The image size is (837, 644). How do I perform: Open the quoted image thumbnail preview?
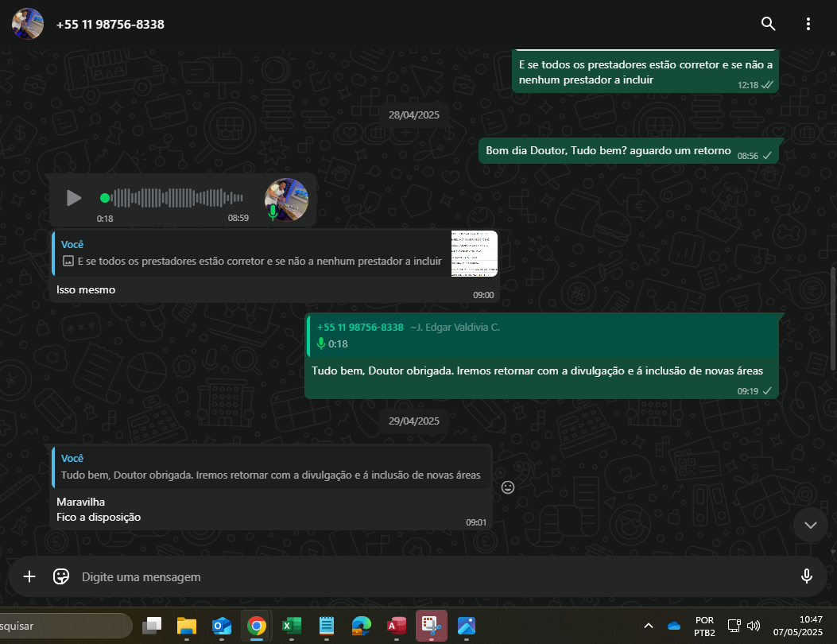tap(474, 254)
